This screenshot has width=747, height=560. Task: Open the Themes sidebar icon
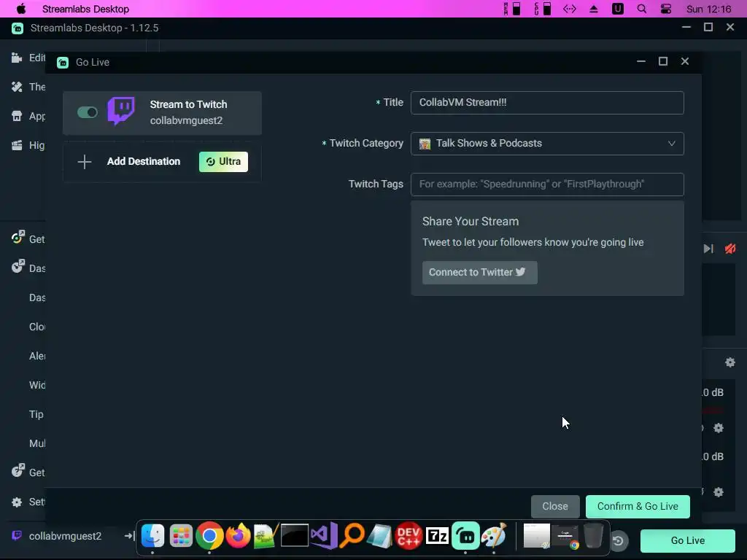17,87
